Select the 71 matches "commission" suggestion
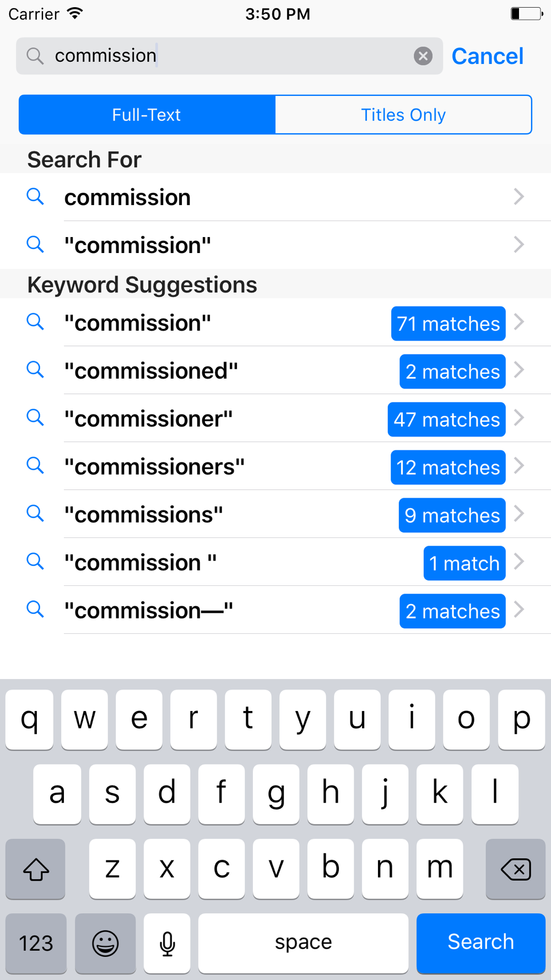Screen dimensions: 551x980 tap(275, 322)
